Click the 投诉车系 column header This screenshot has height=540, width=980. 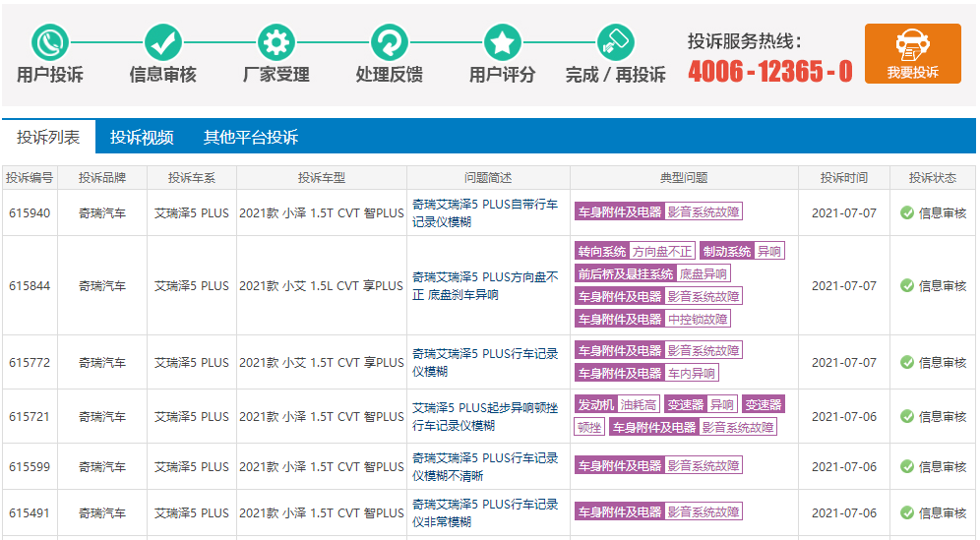click(x=191, y=177)
